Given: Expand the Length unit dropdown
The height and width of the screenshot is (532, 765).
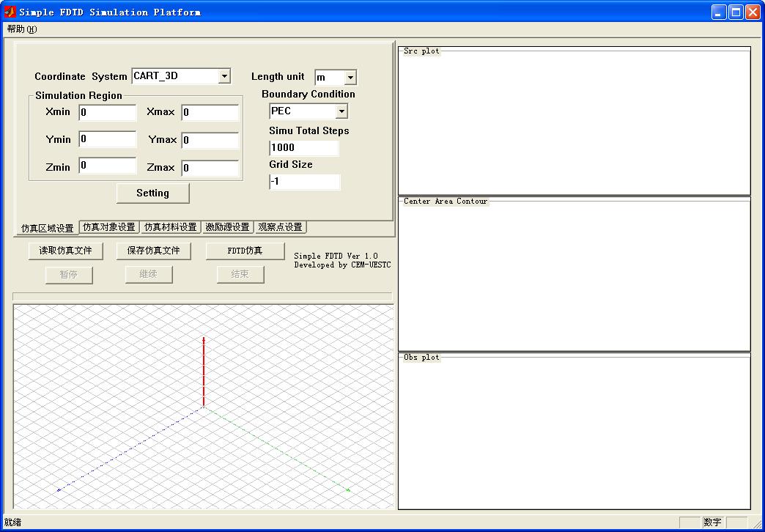Looking at the screenshot, I should point(350,77).
